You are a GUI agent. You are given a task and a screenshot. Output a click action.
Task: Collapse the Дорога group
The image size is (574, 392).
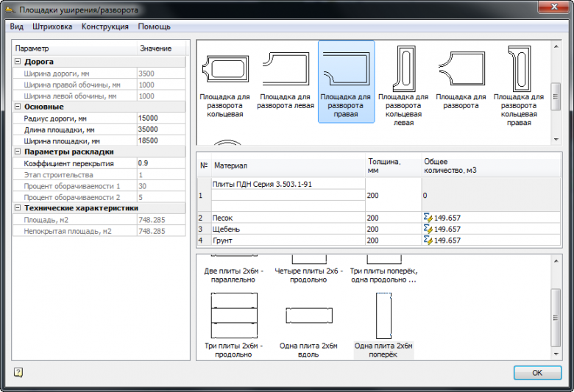coord(17,62)
